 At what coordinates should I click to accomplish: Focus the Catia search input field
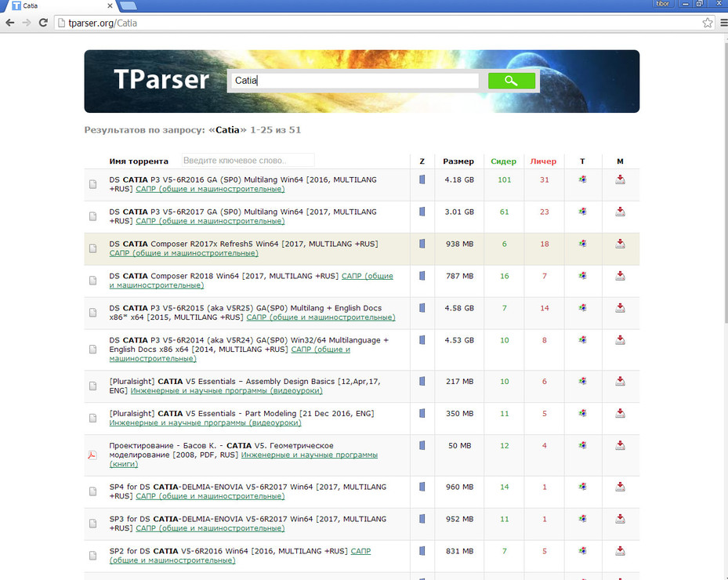pyautogui.click(x=355, y=81)
